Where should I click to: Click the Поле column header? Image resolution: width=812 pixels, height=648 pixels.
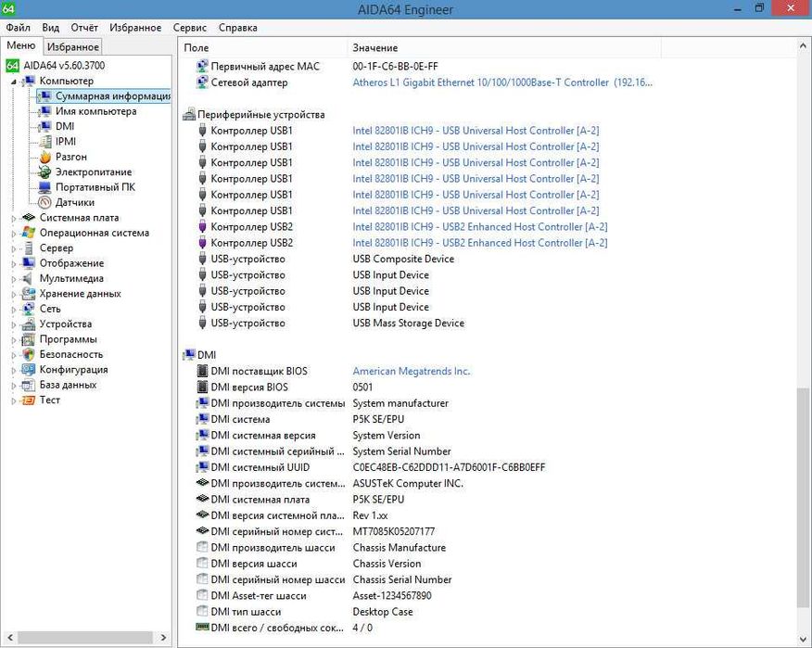[262, 47]
